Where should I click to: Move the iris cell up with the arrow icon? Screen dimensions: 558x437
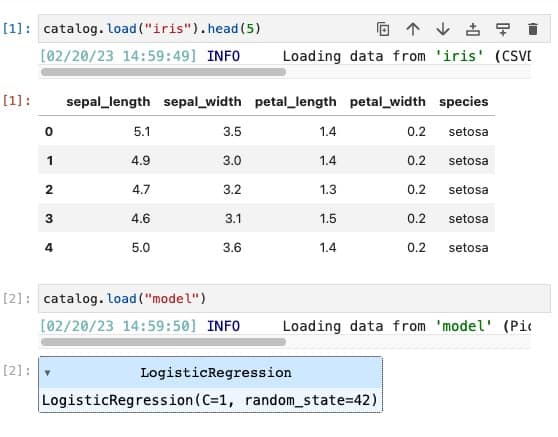413,29
